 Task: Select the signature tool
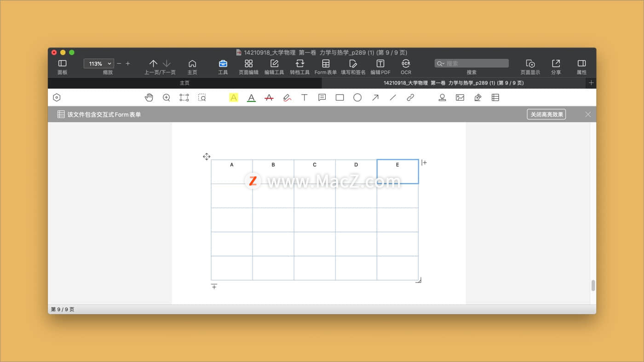coord(478,97)
